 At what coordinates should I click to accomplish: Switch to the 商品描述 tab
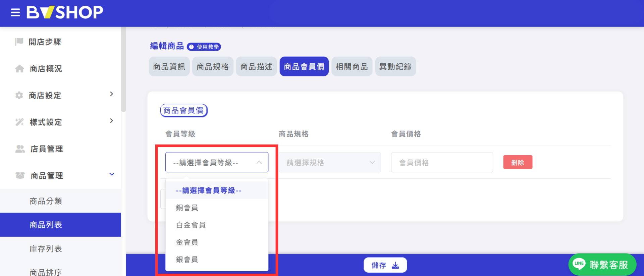(x=256, y=66)
